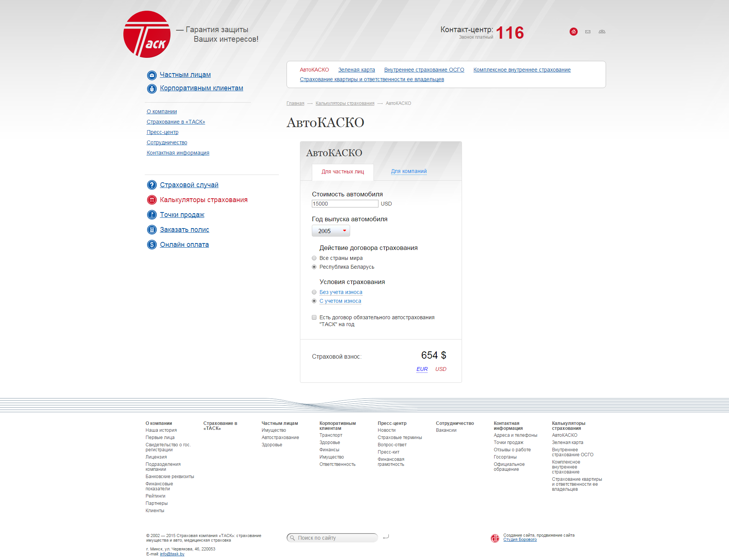Open Банковские реквизиты footer link

(x=170, y=477)
